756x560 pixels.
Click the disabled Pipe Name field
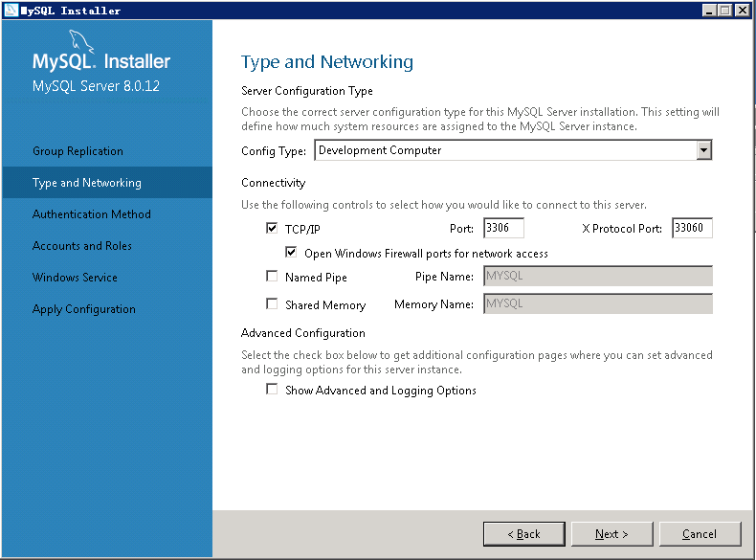pyautogui.click(x=598, y=277)
